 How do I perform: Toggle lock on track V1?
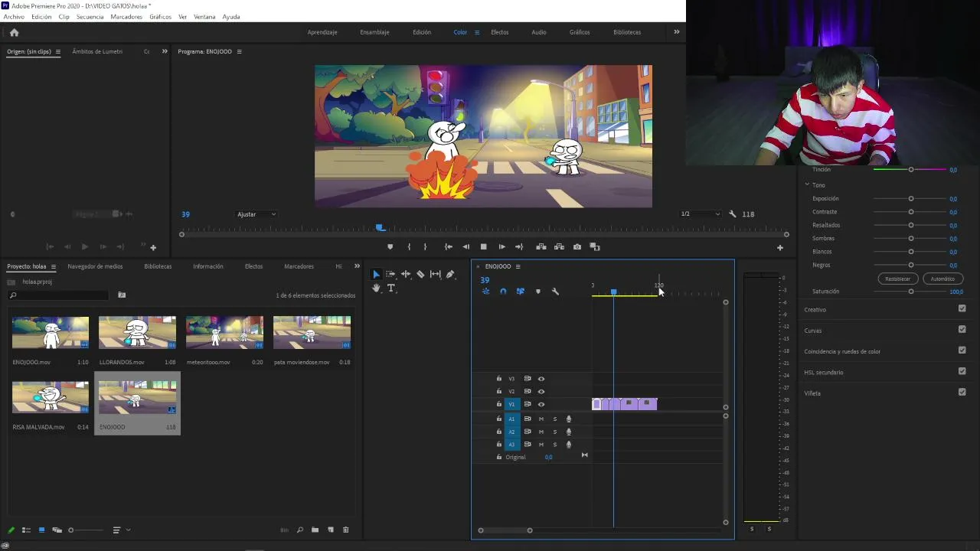(x=499, y=404)
